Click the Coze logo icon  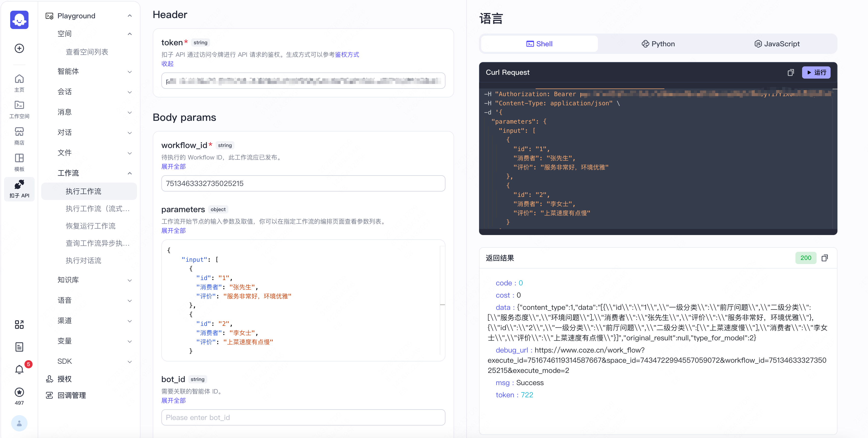click(19, 20)
